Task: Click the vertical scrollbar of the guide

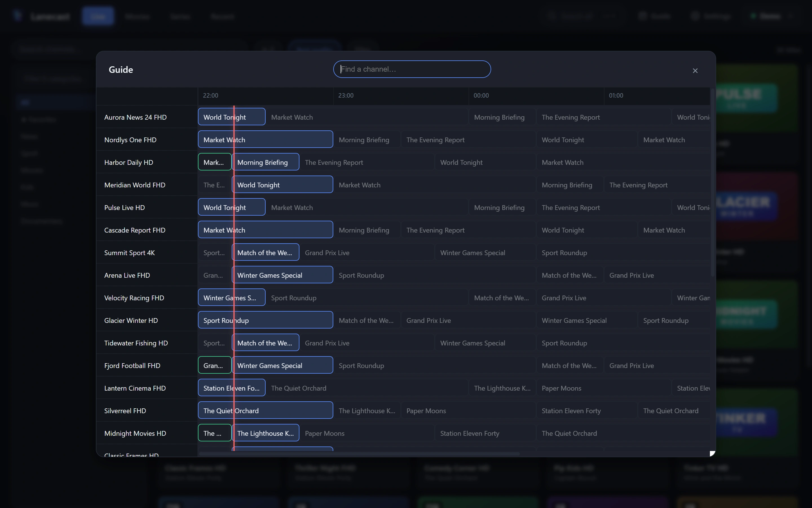Action: click(712, 182)
